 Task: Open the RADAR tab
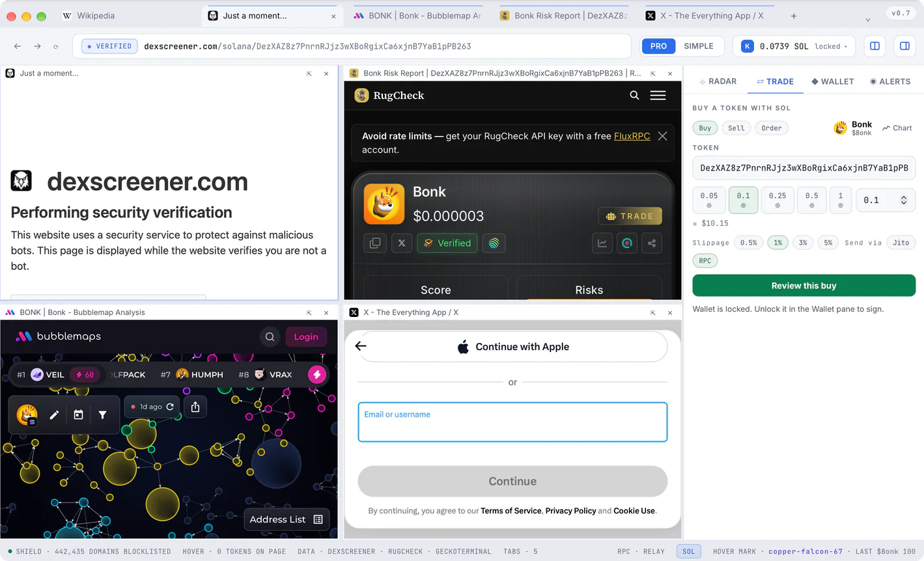pyautogui.click(x=718, y=81)
